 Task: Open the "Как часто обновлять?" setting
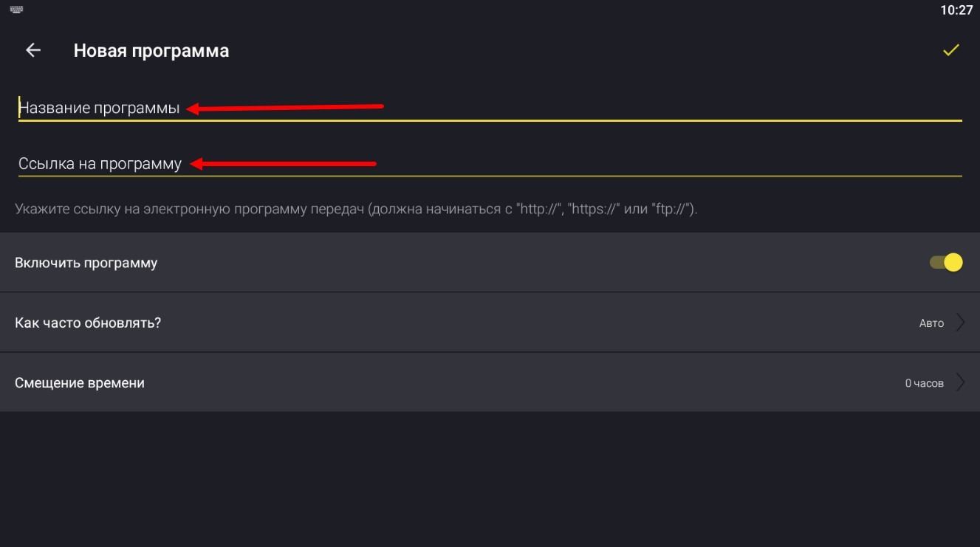point(88,323)
